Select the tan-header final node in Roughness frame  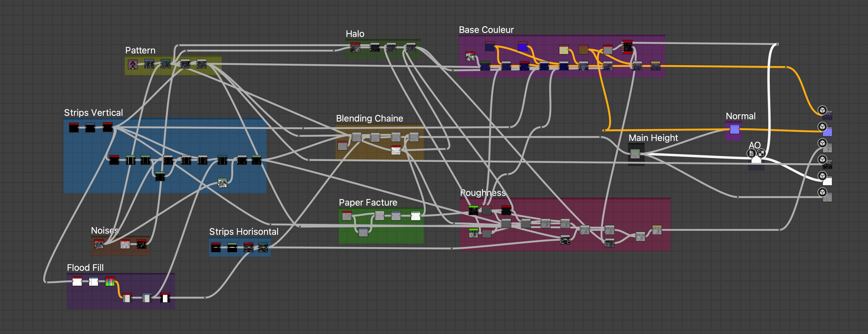tap(657, 230)
